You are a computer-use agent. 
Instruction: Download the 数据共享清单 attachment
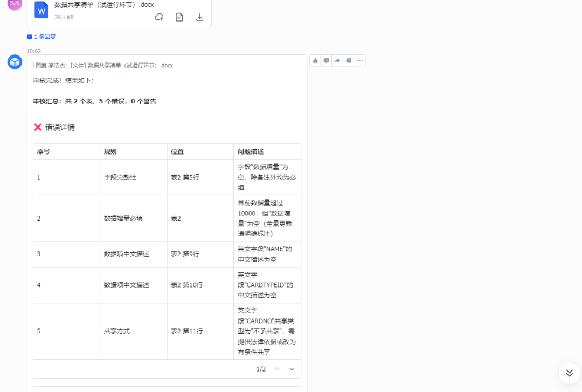pyautogui.click(x=199, y=17)
